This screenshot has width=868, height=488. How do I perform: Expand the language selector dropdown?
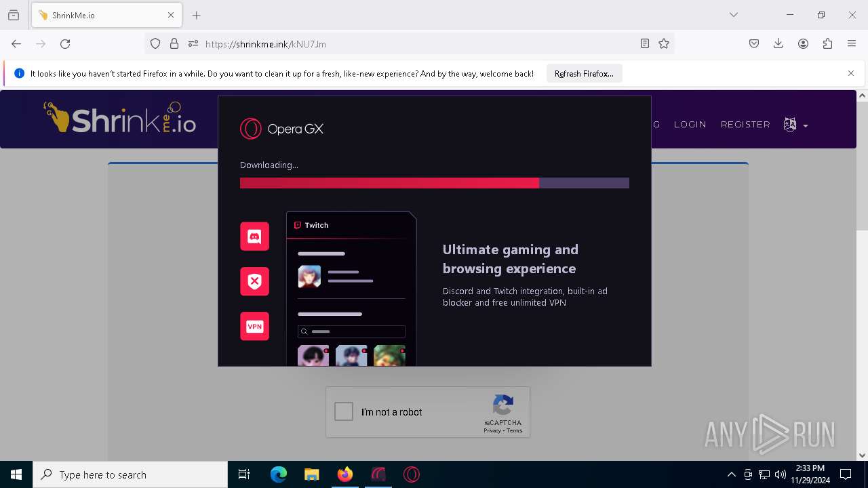coord(796,125)
